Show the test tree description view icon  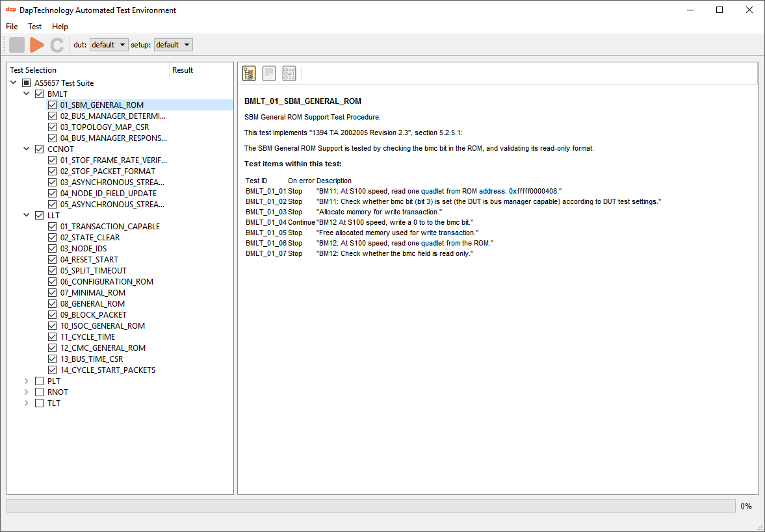point(249,73)
